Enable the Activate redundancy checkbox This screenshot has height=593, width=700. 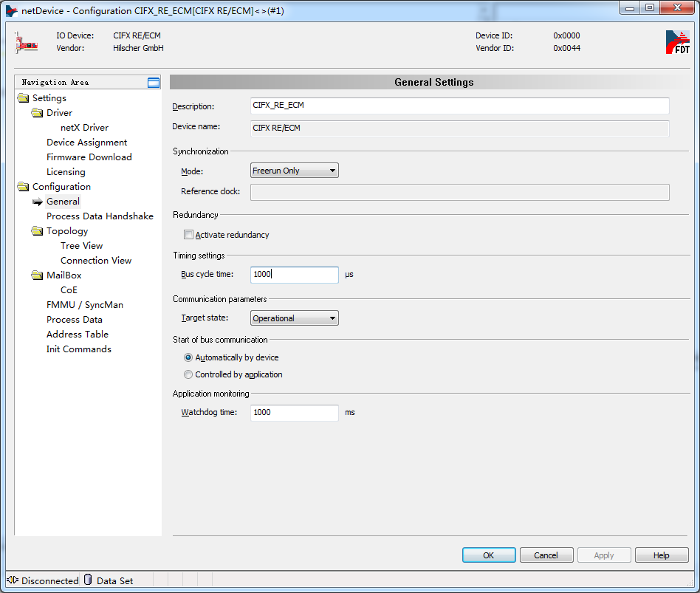(x=189, y=234)
